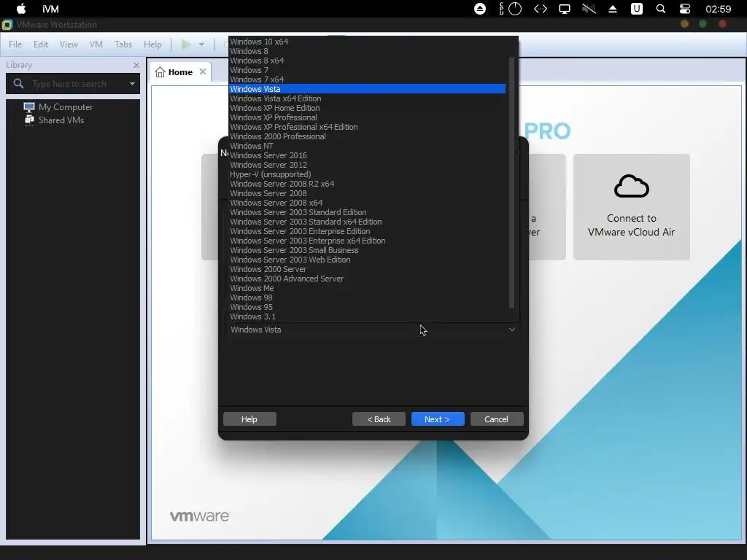Screen dimensions: 747x560
Task: Click the Spotlight search icon in menu bar
Action: tap(660, 9)
